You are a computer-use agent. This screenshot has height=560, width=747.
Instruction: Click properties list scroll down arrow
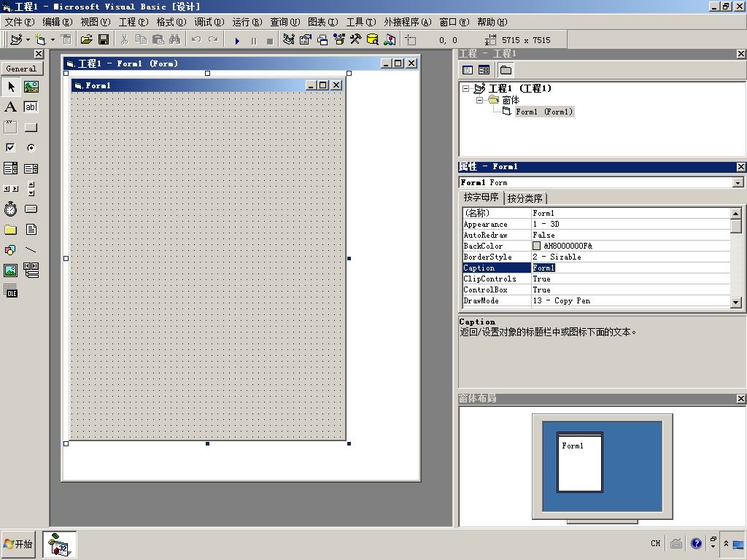pos(735,302)
